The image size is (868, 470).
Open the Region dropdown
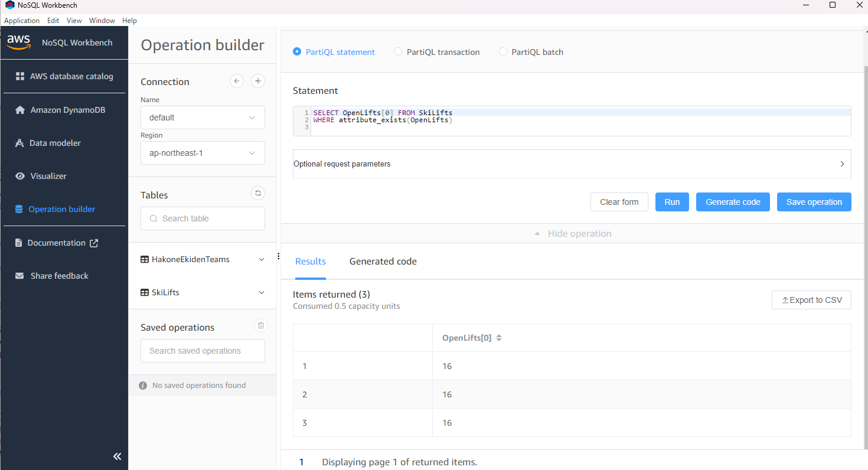203,153
